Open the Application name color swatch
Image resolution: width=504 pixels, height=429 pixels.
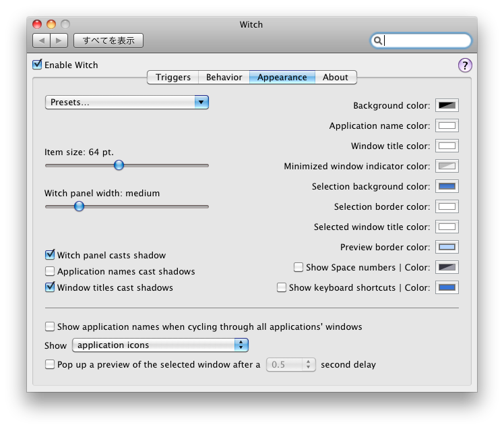tap(447, 125)
